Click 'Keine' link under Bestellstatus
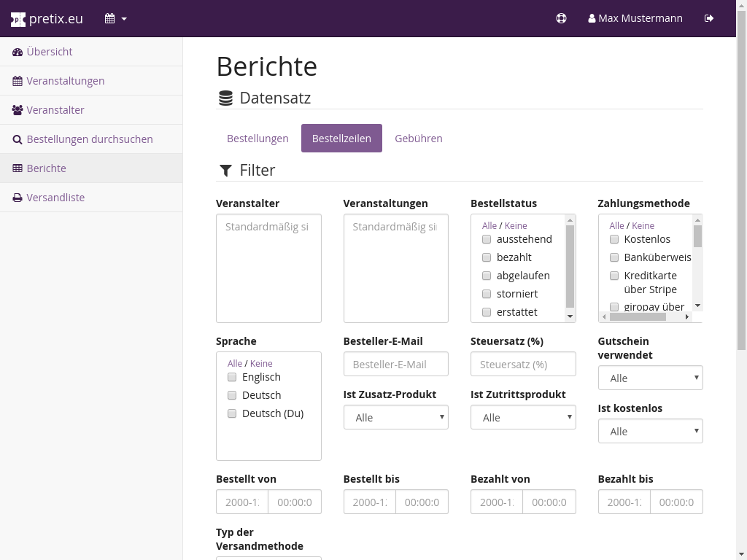The image size is (747, 560). [x=515, y=226]
